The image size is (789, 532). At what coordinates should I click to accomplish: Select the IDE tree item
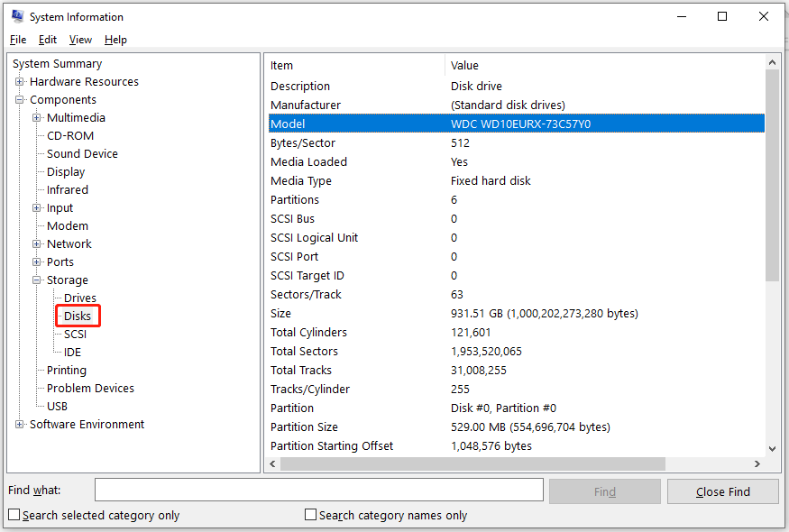(74, 352)
